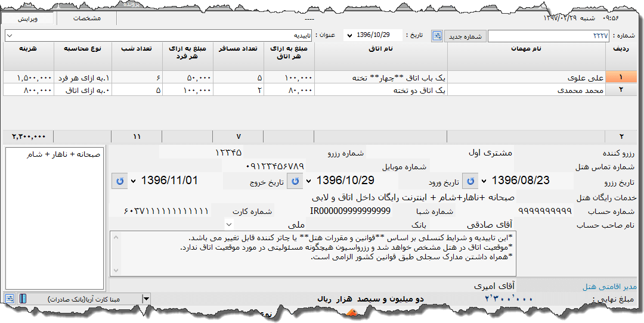Viewport: 644px width, 323px height.
Task: Click the نام اتاق column header
Action: pos(381,56)
